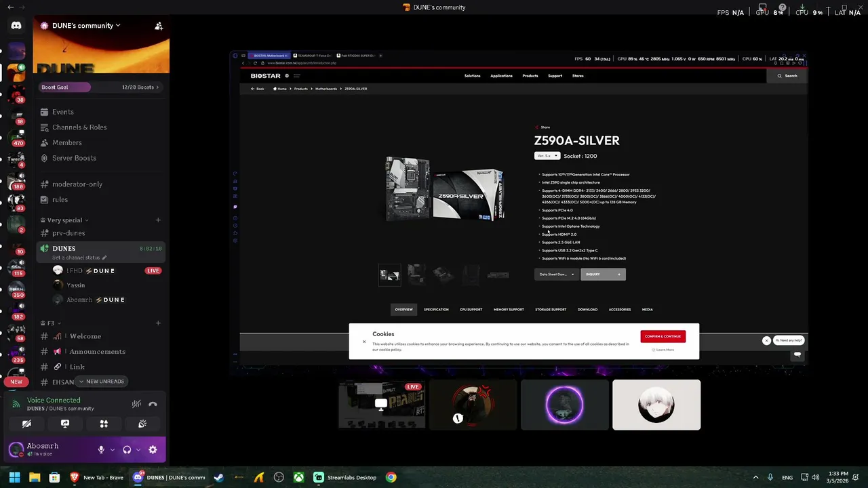Collapse the F3 category
This screenshot has height=488, width=868.
(x=51, y=323)
